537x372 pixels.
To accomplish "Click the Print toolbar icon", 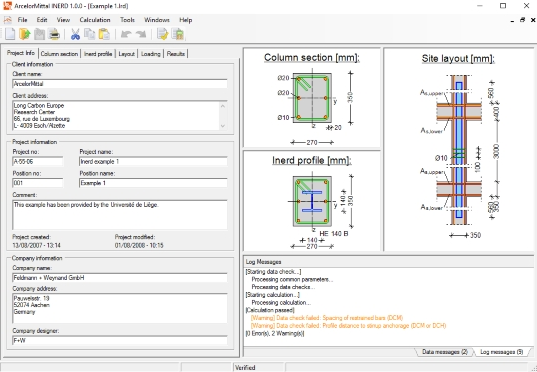I will 54,34.
